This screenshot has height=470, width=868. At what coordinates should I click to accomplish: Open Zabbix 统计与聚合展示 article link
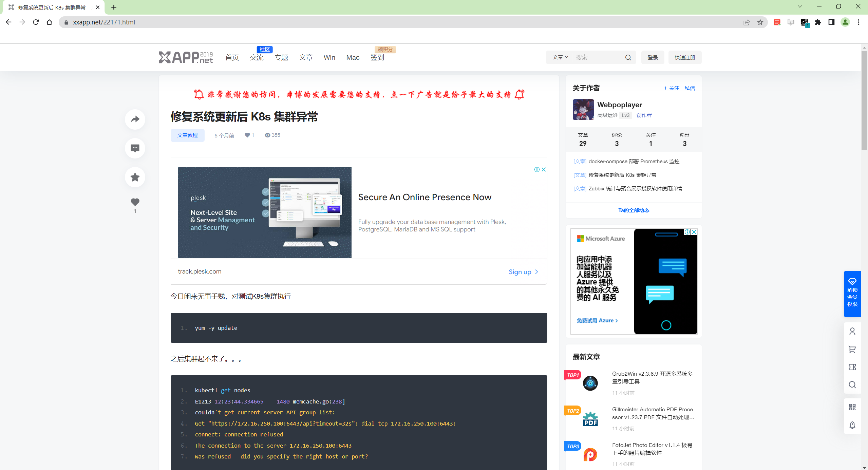click(635, 189)
